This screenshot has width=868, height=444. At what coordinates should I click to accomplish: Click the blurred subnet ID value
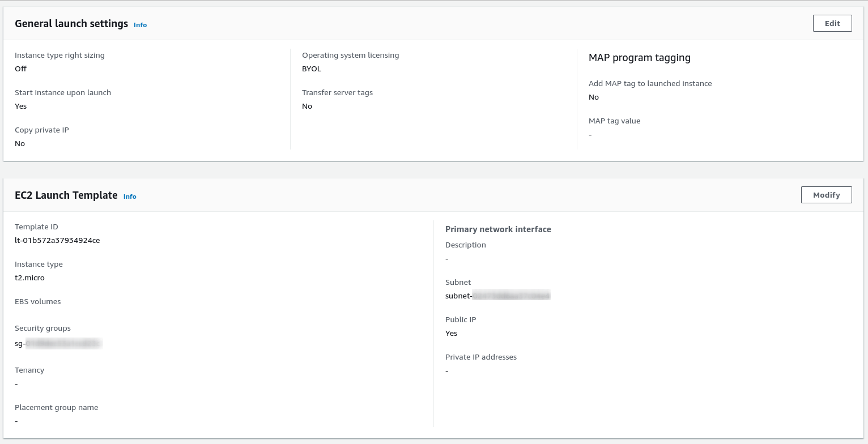click(x=497, y=296)
